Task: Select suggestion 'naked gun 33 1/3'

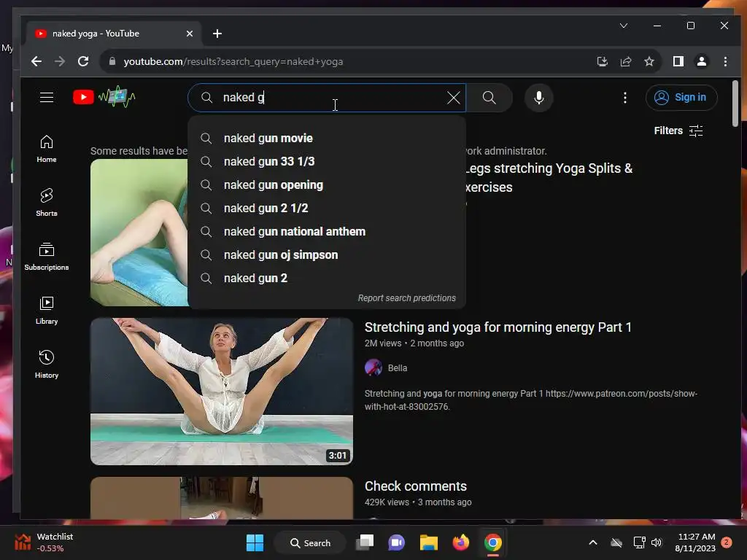Action: click(327, 161)
